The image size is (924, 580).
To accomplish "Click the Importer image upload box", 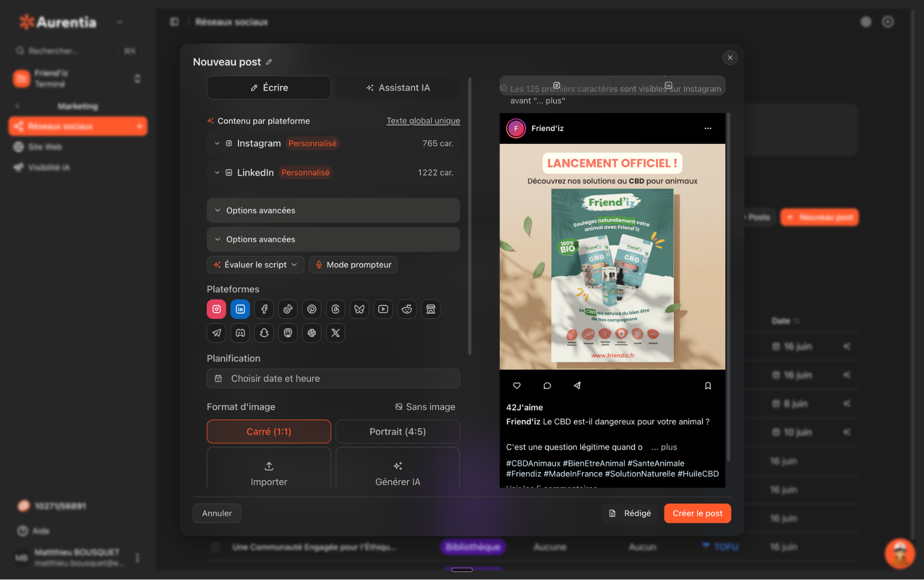I will 269,468.
